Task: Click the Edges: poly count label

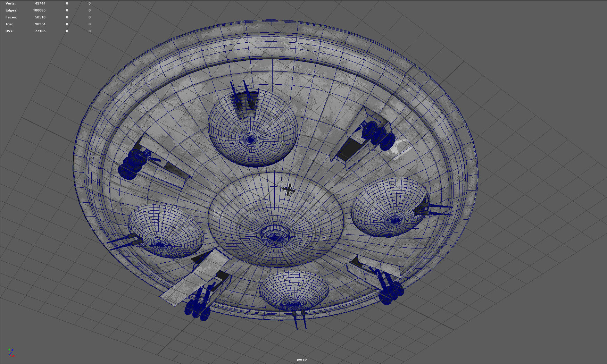Action: (11, 10)
